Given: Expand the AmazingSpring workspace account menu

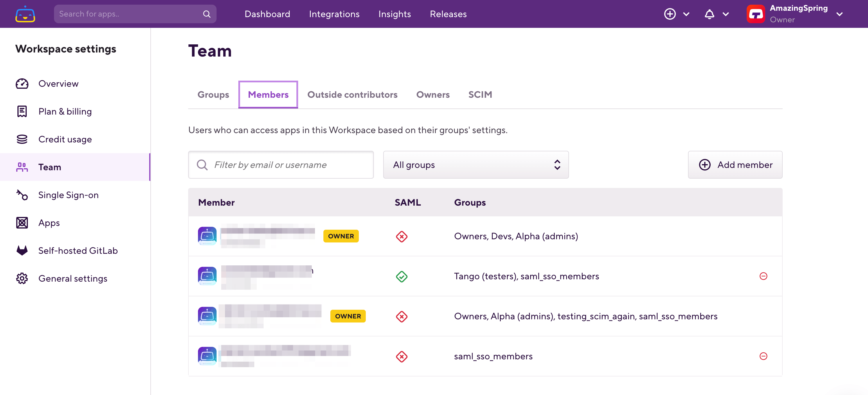Looking at the screenshot, I should (x=839, y=14).
